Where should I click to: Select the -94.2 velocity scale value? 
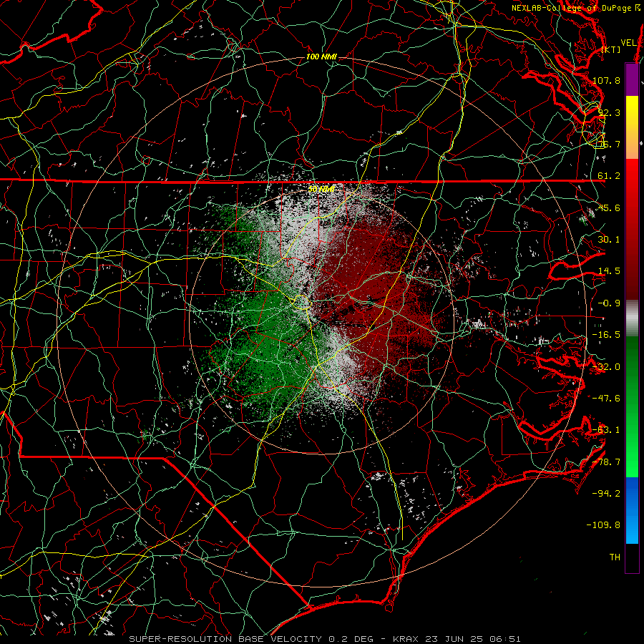coord(607,494)
